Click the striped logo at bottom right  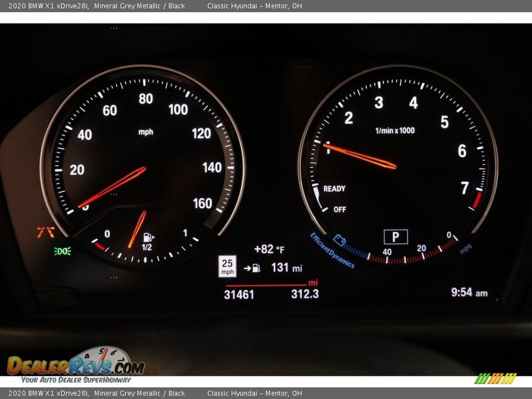[x=495, y=378]
